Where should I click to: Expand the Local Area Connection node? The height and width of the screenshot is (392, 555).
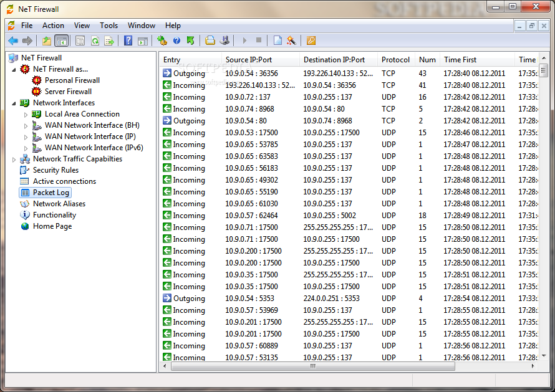pos(26,115)
